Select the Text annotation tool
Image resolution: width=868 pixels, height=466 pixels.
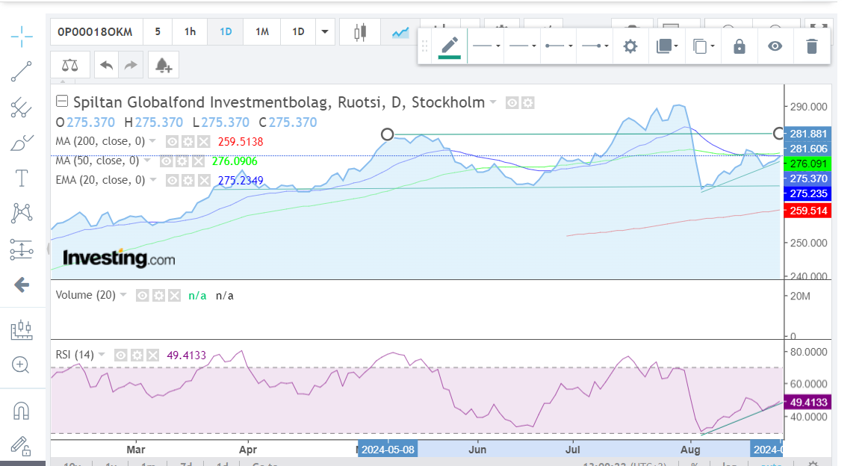coord(22,178)
